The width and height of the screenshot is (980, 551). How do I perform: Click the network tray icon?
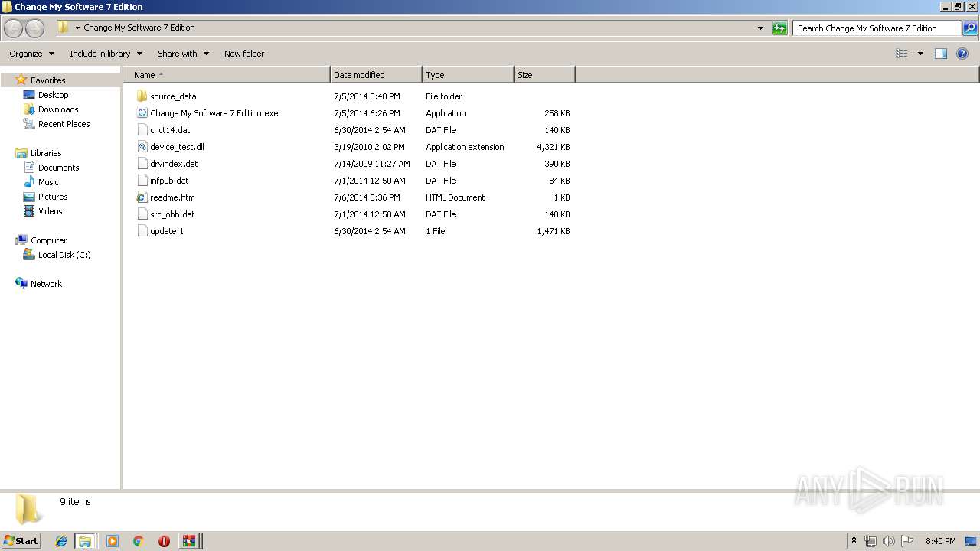[871, 541]
